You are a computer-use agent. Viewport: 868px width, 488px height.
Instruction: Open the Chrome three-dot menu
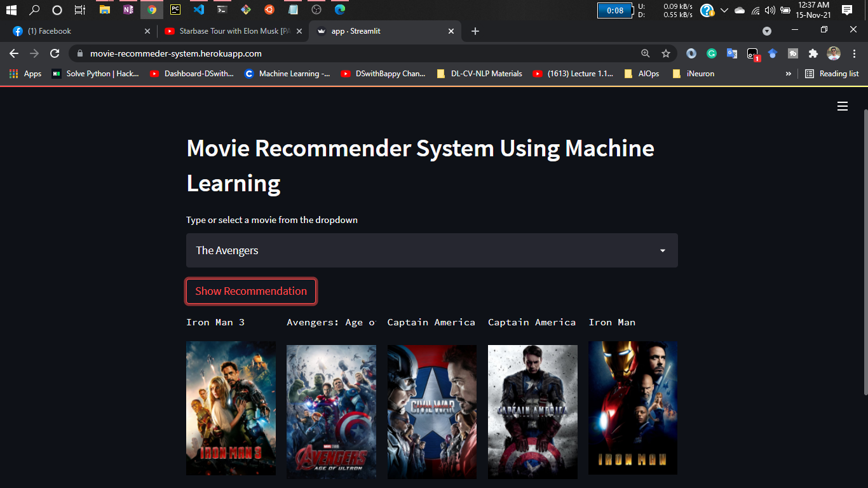point(855,54)
